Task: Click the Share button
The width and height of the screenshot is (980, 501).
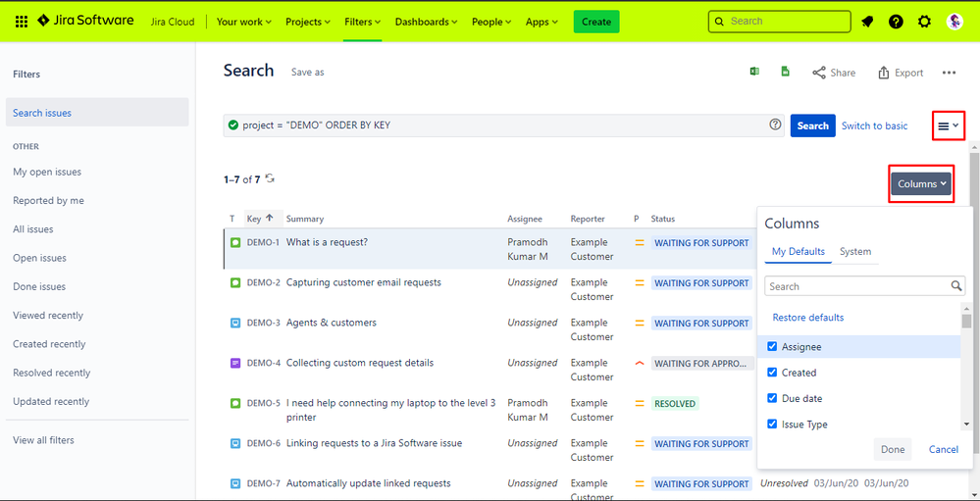Action: tap(834, 74)
